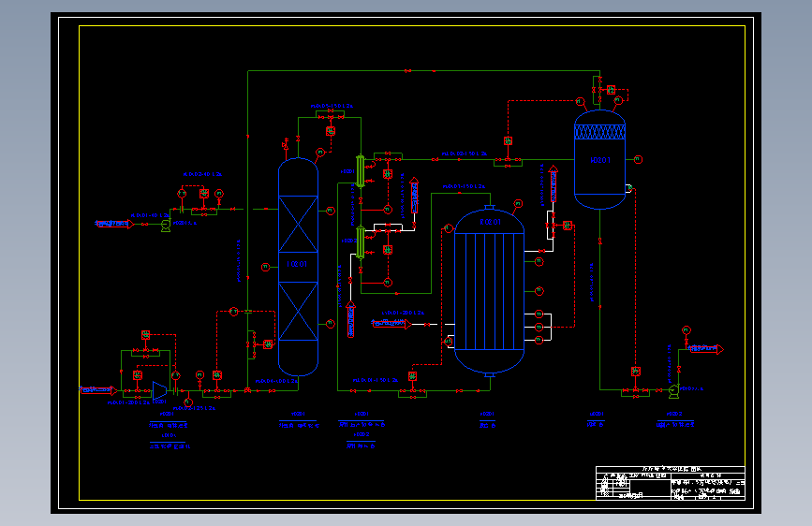The width and height of the screenshot is (812, 526).
Task: Select the vertical flag arrow below exchanger E0202
Action: coord(351,319)
